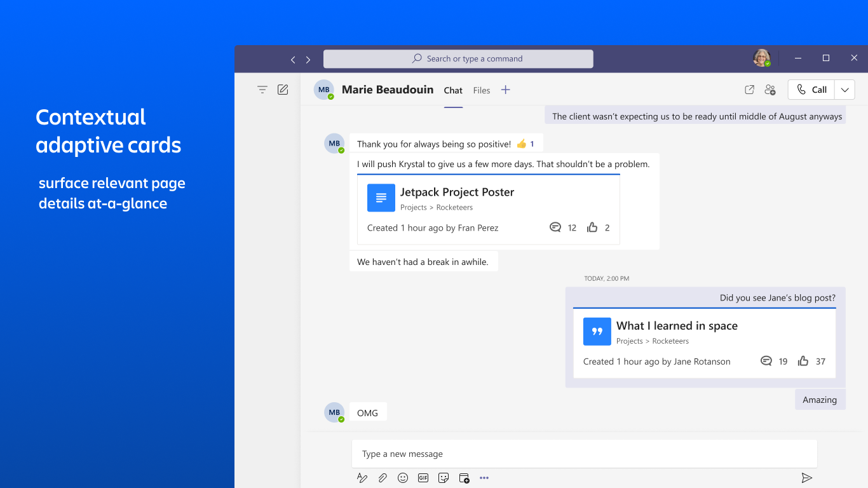Insert a GIF into the message
The image size is (868, 488).
coord(423,478)
